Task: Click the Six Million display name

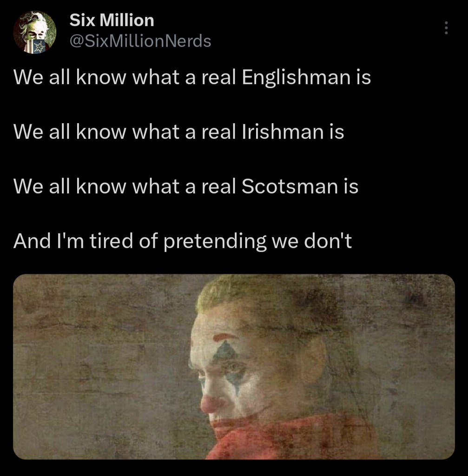Action: 112,20
